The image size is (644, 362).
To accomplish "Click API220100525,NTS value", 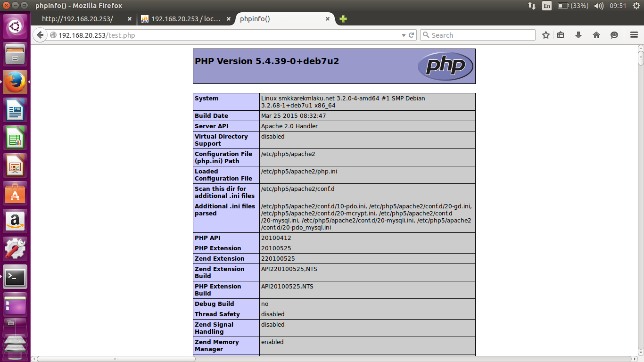I will (290, 269).
